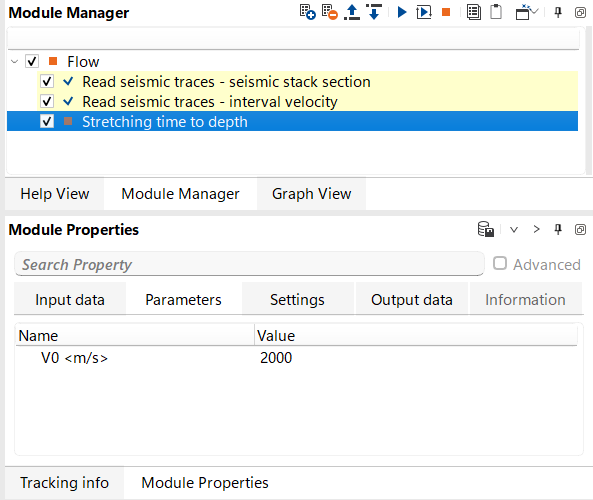Open the window layout dropdown icon

tap(526, 12)
